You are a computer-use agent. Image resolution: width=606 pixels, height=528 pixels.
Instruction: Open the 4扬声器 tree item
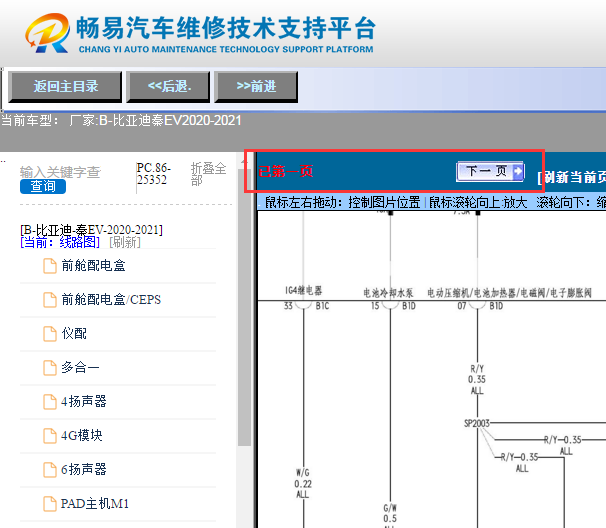click(x=83, y=401)
